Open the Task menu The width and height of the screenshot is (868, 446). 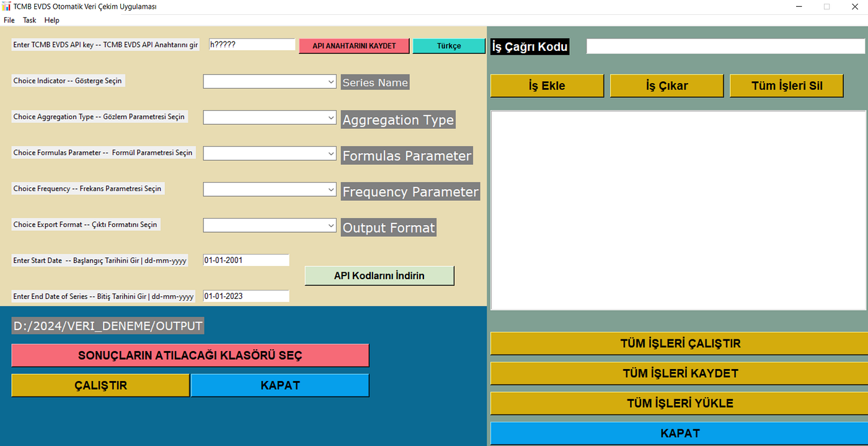coord(30,20)
